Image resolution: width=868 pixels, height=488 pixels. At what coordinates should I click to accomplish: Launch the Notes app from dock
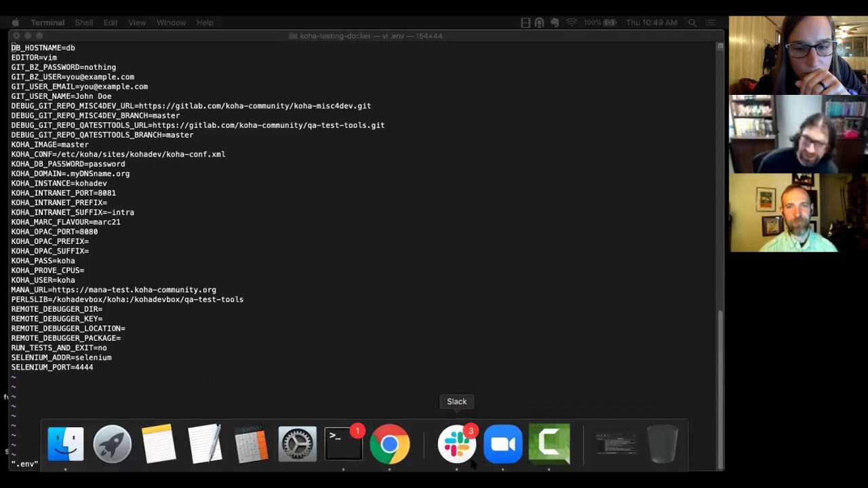[159, 444]
